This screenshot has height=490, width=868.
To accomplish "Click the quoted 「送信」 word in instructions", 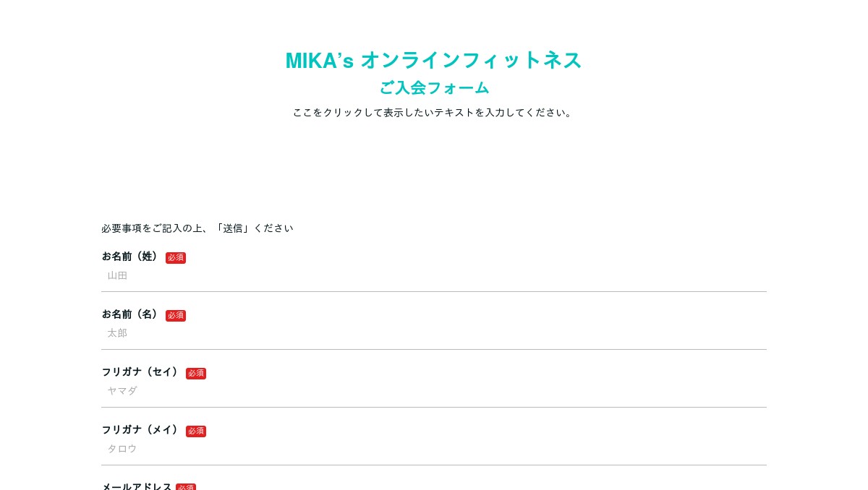I will point(232,228).
